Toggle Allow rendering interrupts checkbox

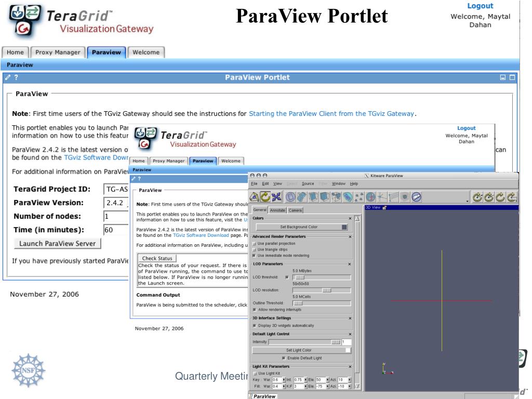click(x=255, y=310)
